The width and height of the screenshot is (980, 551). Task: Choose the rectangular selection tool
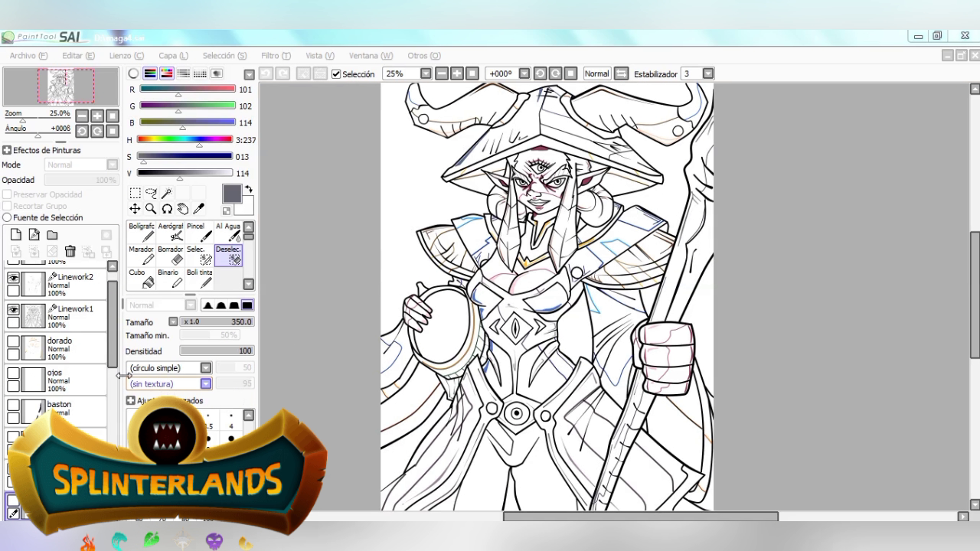(135, 194)
